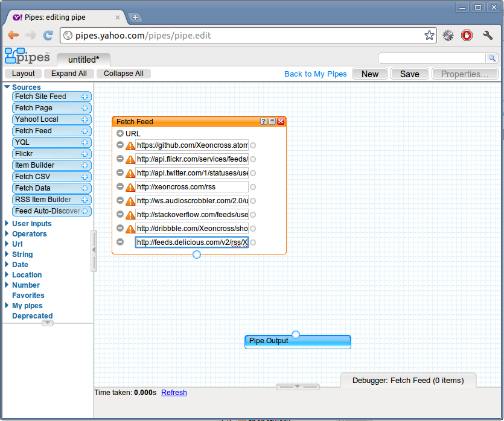This screenshot has height=421, width=504.
Task: Select terminal for stackoverflow URL field
Action: coord(253,215)
